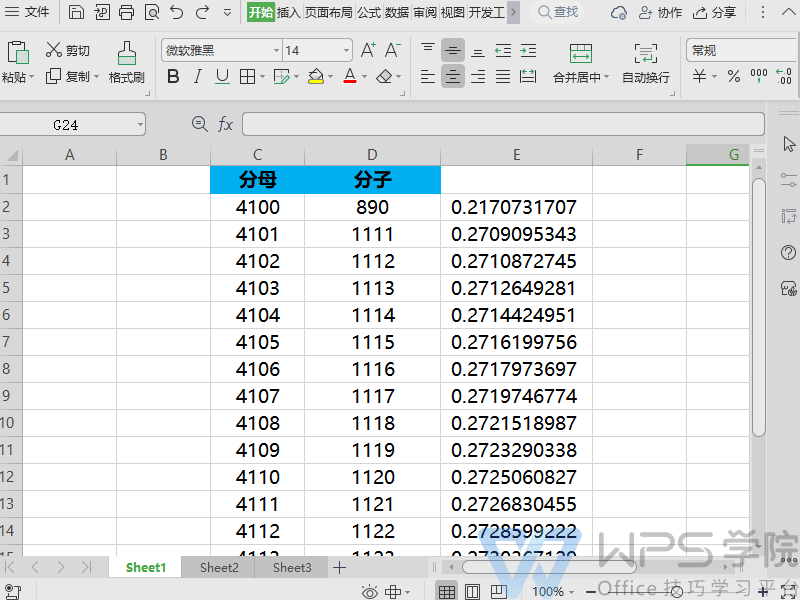Switch to the 审阅 ribbon tab

point(425,12)
